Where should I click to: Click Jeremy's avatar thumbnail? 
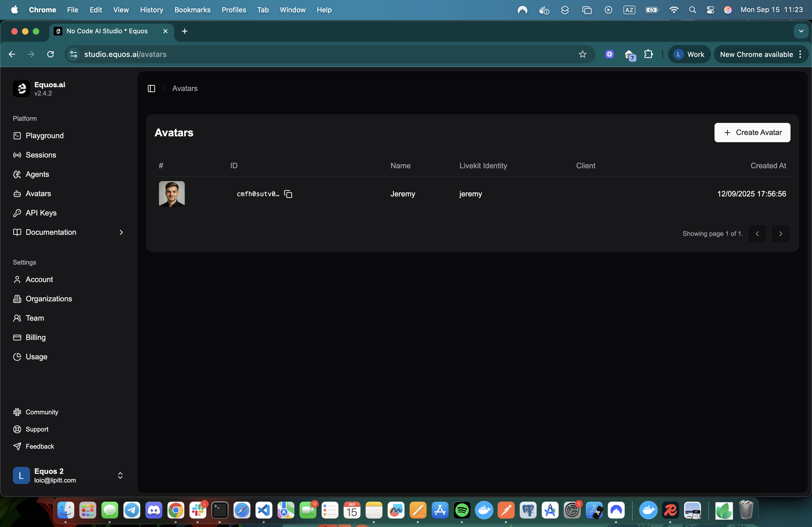point(172,194)
